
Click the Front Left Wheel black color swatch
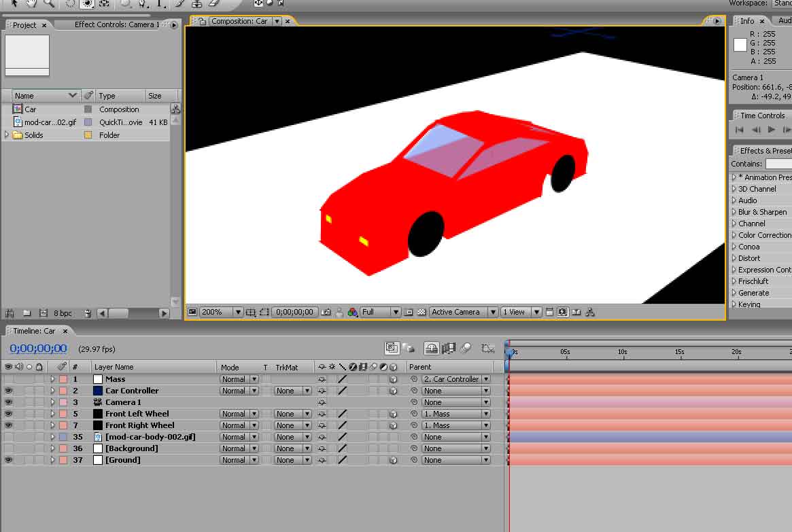tap(98, 414)
